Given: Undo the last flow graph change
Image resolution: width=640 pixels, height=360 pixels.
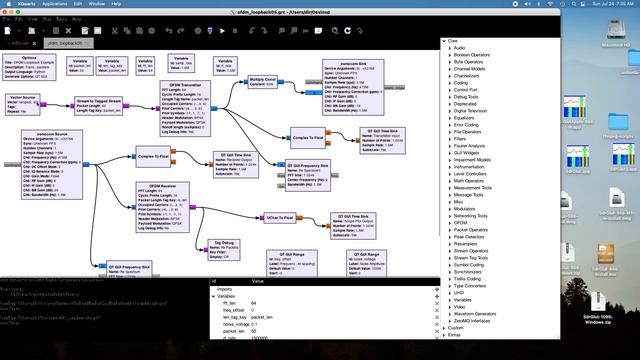Looking at the screenshot, I should [x=169, y=31].
